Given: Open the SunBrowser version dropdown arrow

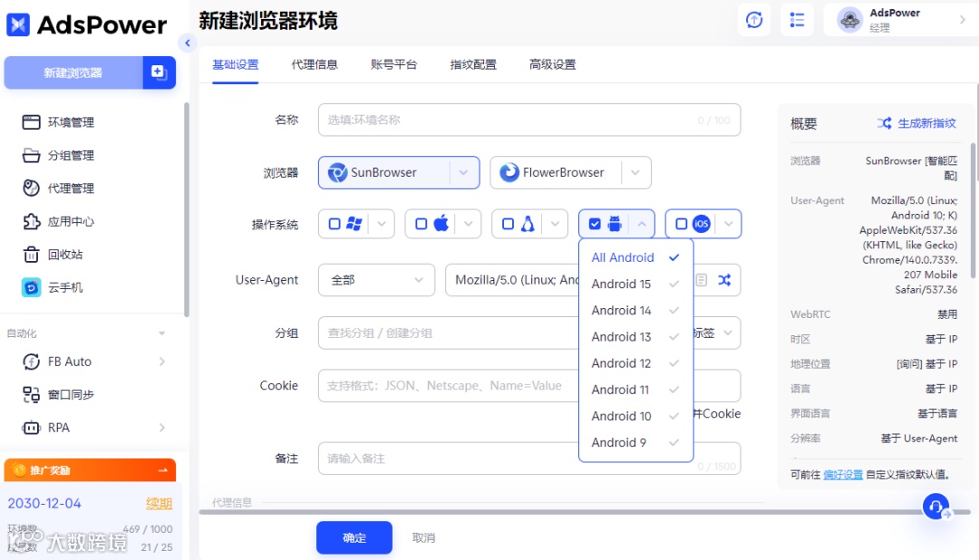Looking at the screenshot, I should point(463,172).
